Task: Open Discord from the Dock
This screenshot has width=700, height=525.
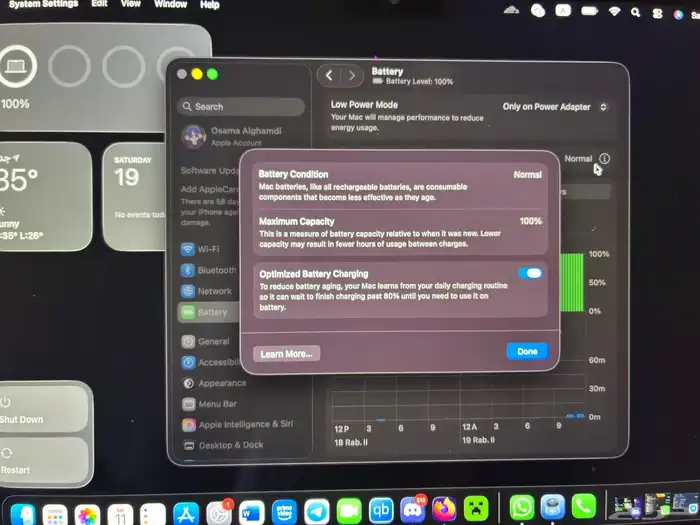Action: click(x=412, y=509)
